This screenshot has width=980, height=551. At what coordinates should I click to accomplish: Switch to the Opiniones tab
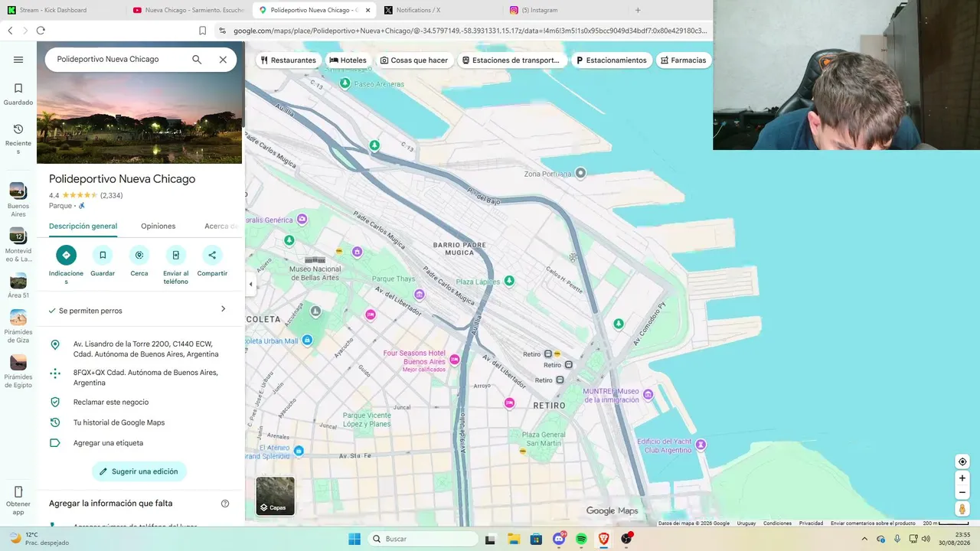(158, 227)
